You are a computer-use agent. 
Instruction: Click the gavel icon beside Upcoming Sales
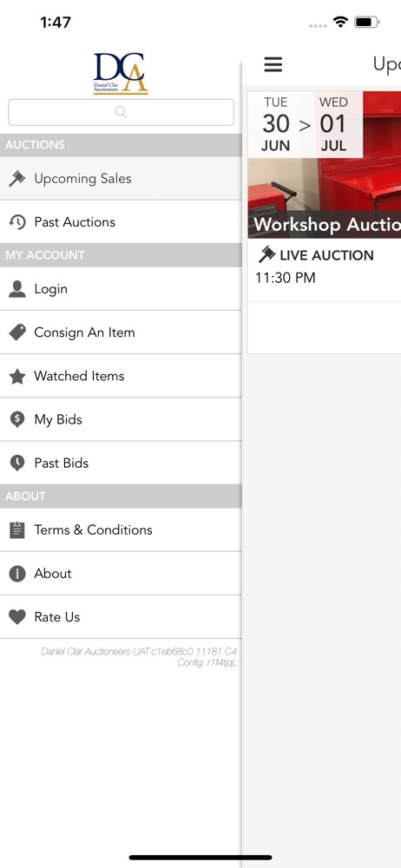click(x=17, y=179)
